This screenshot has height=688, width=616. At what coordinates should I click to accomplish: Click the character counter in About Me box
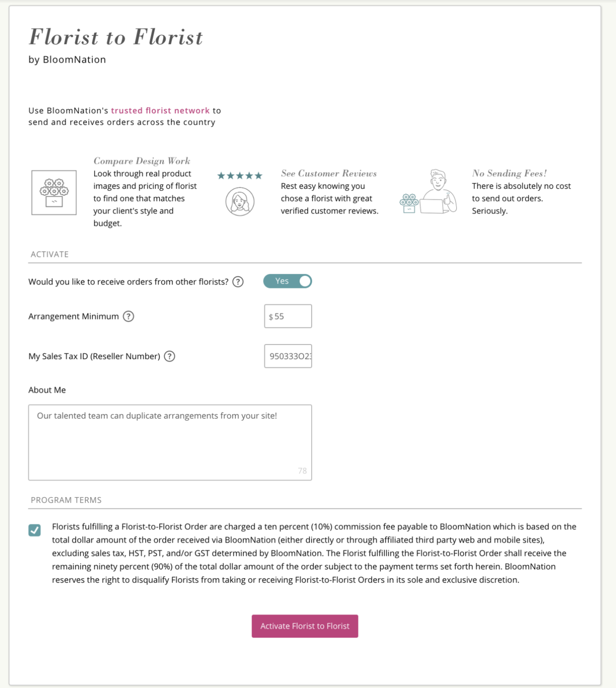tap(301, 470)
